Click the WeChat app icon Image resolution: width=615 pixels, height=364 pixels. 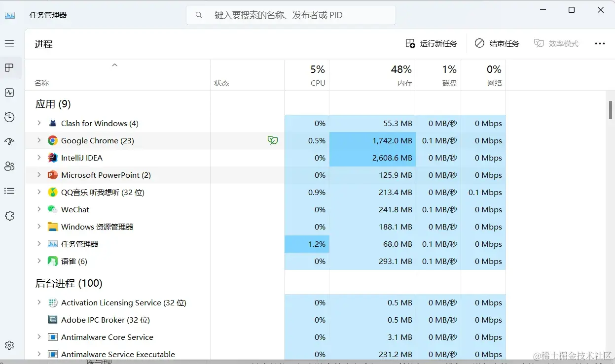point(53,209)
